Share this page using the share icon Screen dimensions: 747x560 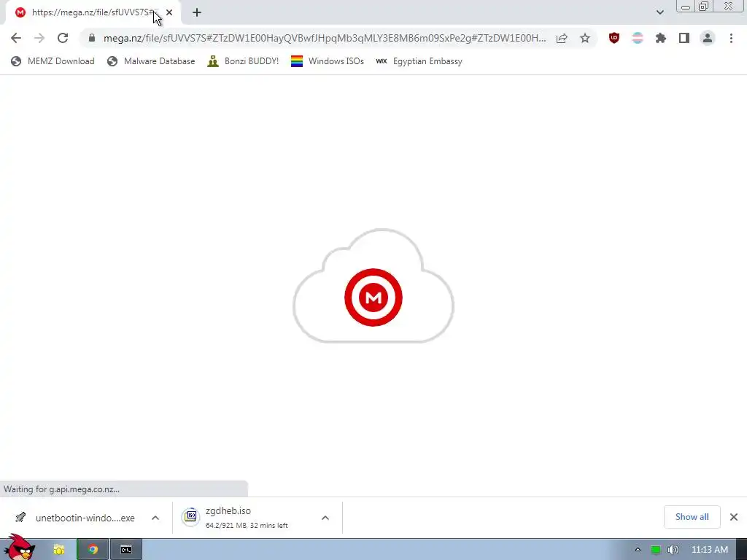562,38
